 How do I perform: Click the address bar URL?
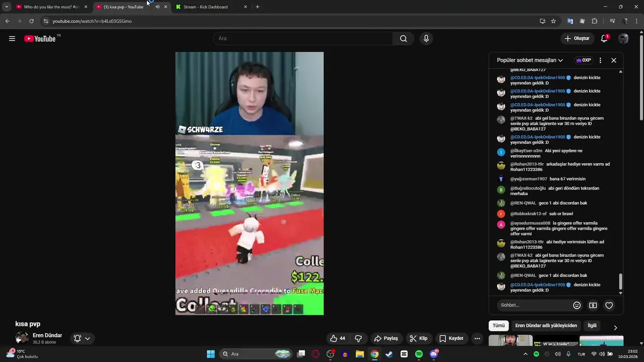tap(92, 21)
